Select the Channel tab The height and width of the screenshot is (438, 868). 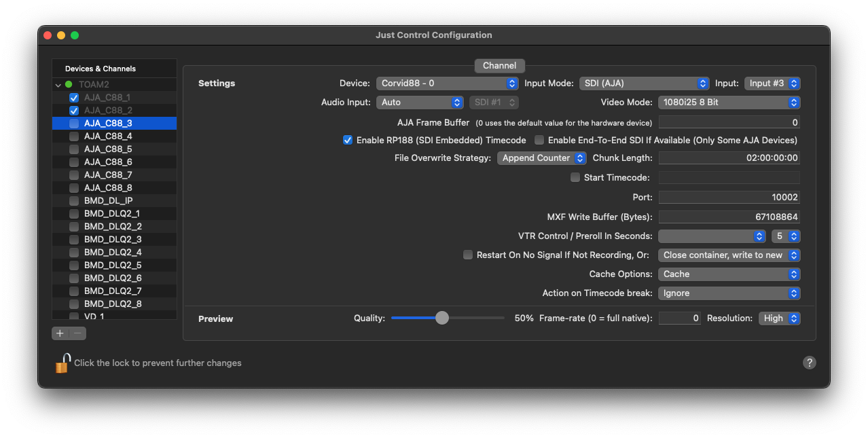[x=499, y=66]
